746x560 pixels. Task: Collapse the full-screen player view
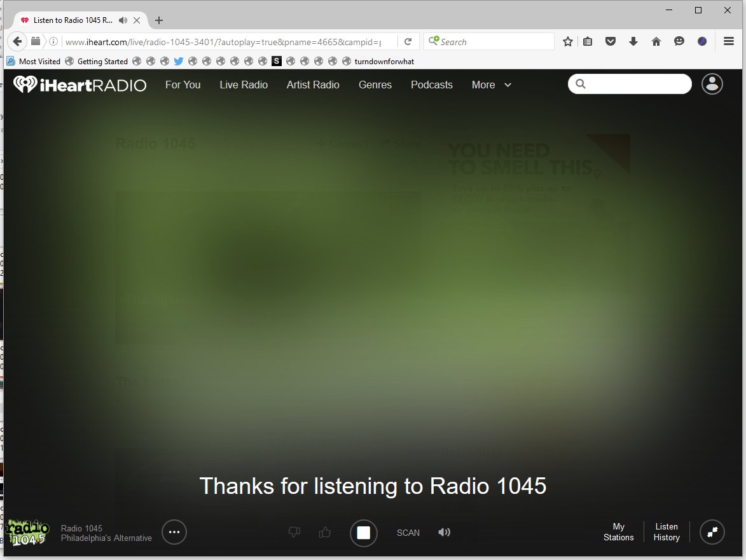(712, 532)
